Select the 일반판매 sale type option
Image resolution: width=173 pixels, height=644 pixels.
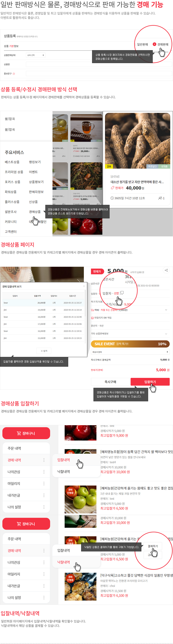(x=142, y=45)
